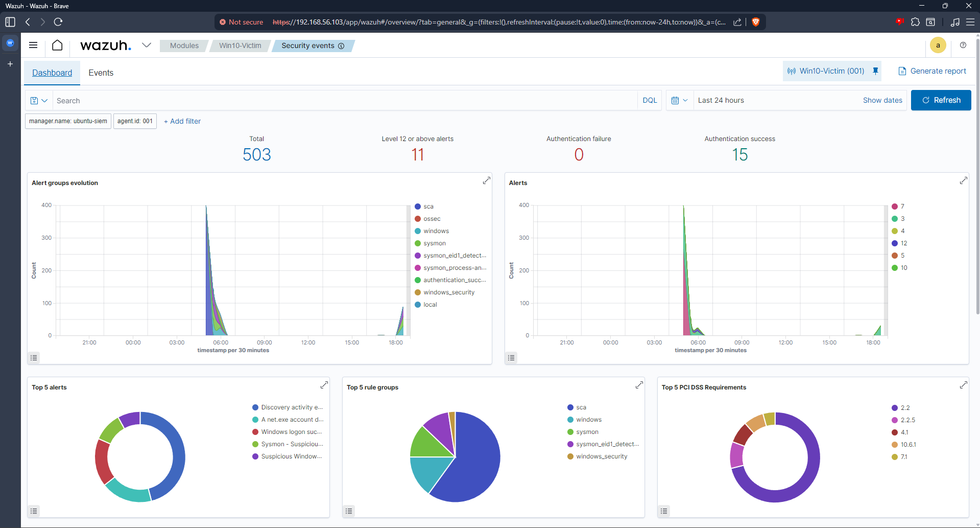The width and height of the screenshot is (980, 528).
Task: Open Brave extensions puzzle icon
Action: 915,22
